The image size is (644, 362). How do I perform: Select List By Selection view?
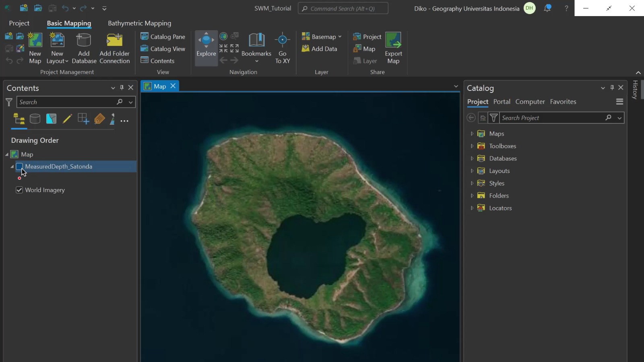51,119
